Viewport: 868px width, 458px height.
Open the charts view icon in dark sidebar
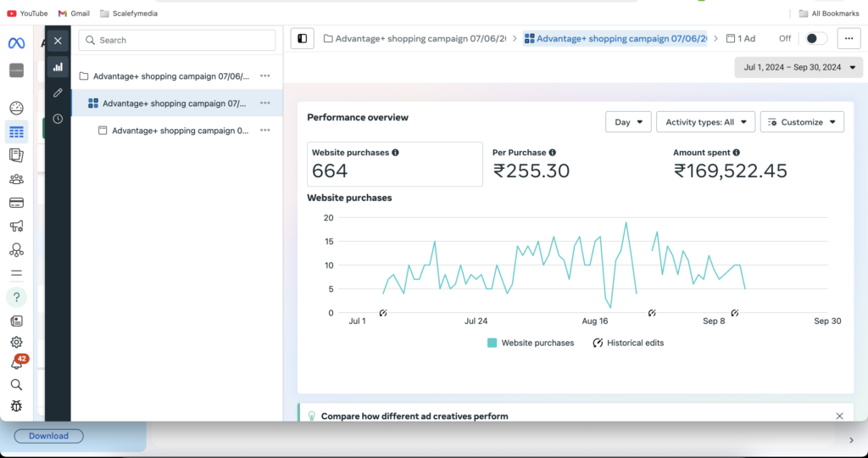coord(58,67)
